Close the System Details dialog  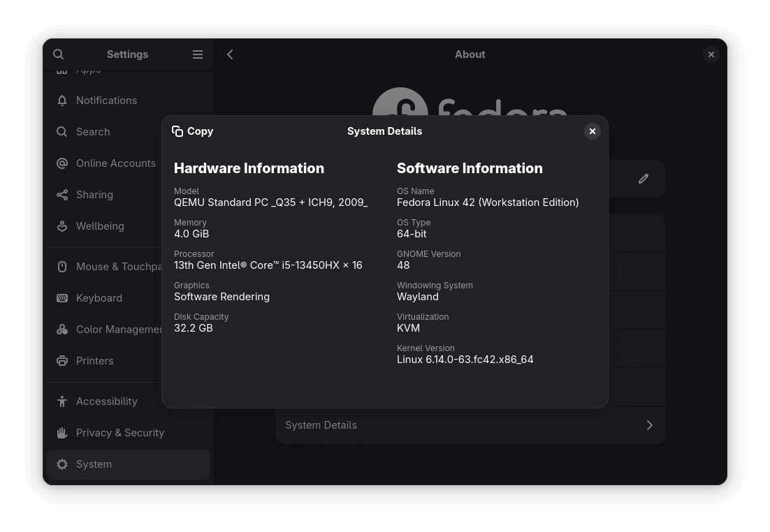point(592,131)
